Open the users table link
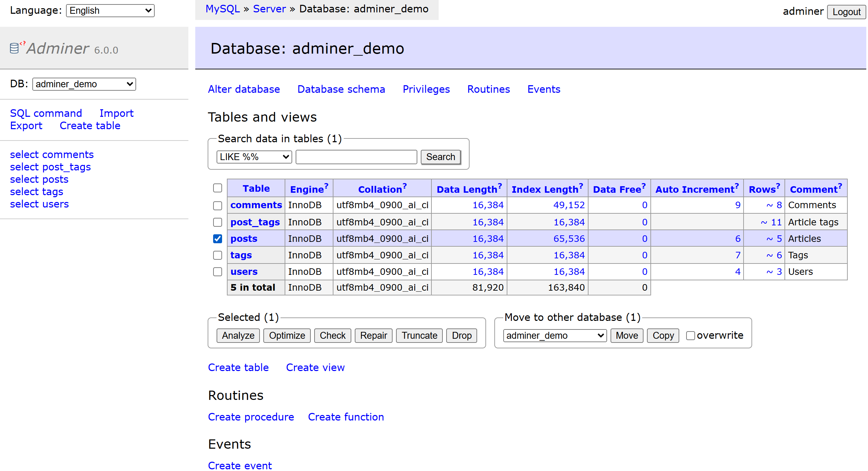 click(x=244, y=272)
